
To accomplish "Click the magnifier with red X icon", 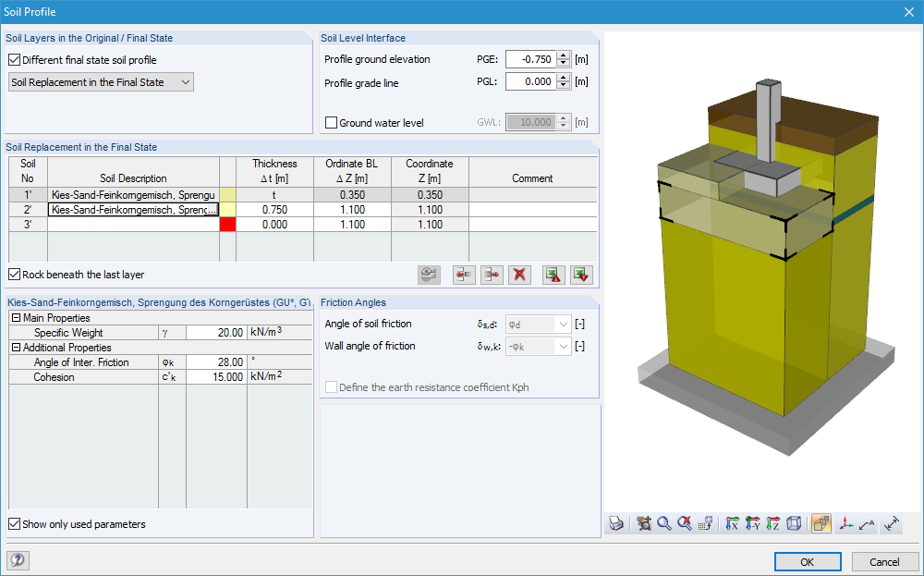I will 684,523.
